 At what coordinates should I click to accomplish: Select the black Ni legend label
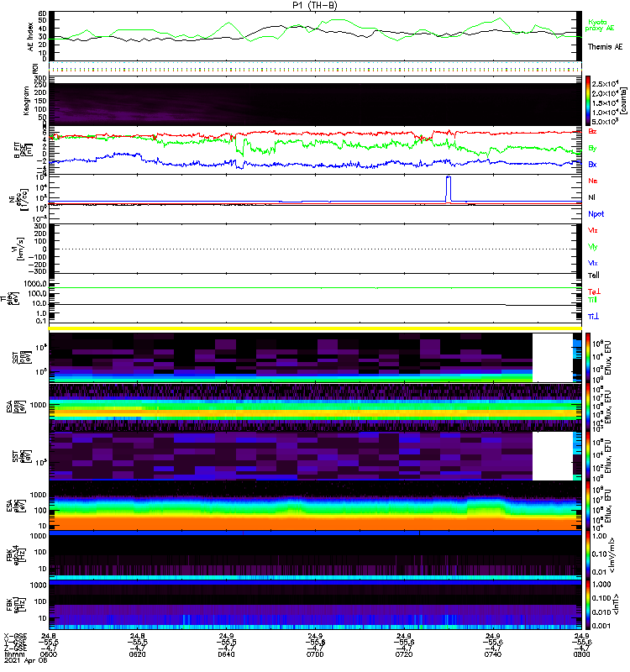coord(591,197)
